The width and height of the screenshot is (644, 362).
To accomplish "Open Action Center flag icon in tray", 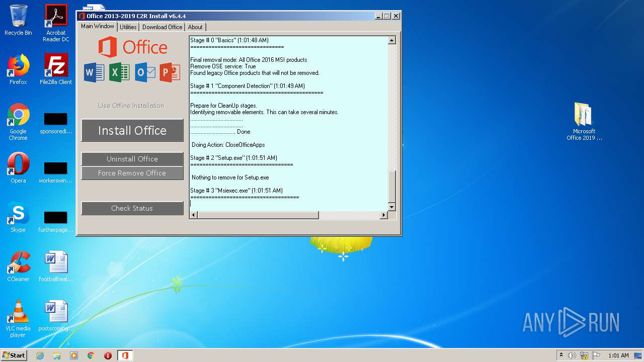I will tap(596, 355).
